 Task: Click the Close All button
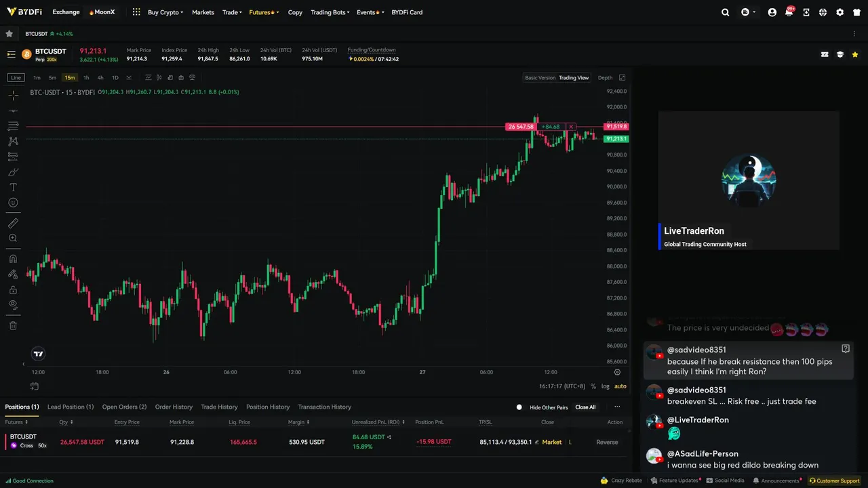pos(585,407)
